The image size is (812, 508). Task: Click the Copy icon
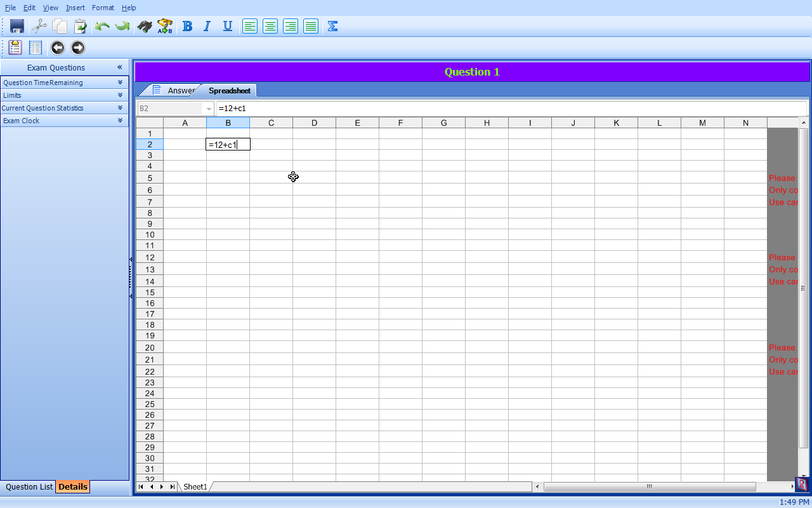coord(59,26)
